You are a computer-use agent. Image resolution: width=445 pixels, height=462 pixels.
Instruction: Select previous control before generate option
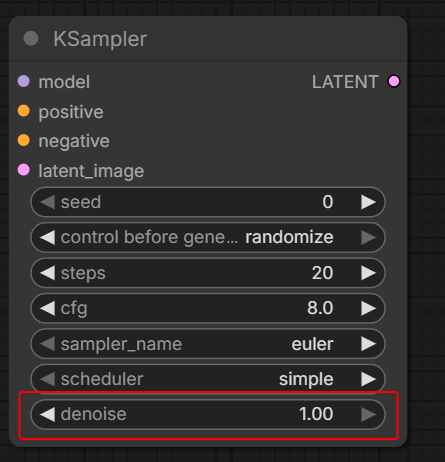pyautogui.click(x=47, y=237)
